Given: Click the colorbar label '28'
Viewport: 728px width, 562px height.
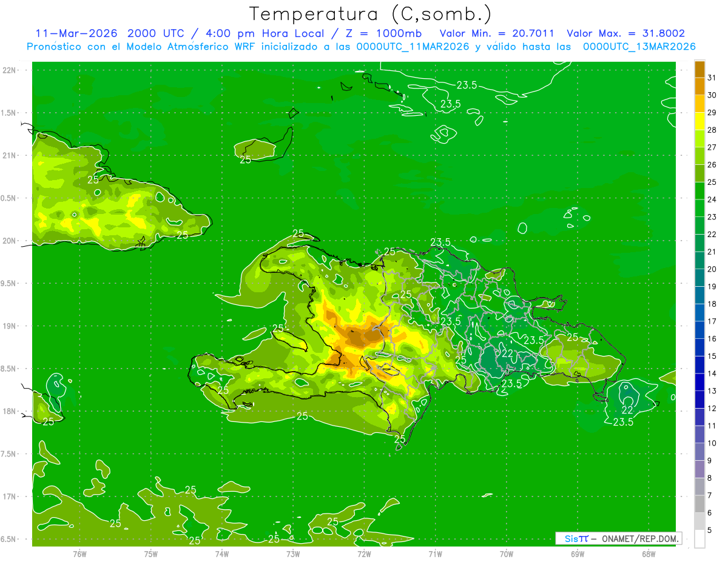Looking at the screenshot, I should [712, 130].
